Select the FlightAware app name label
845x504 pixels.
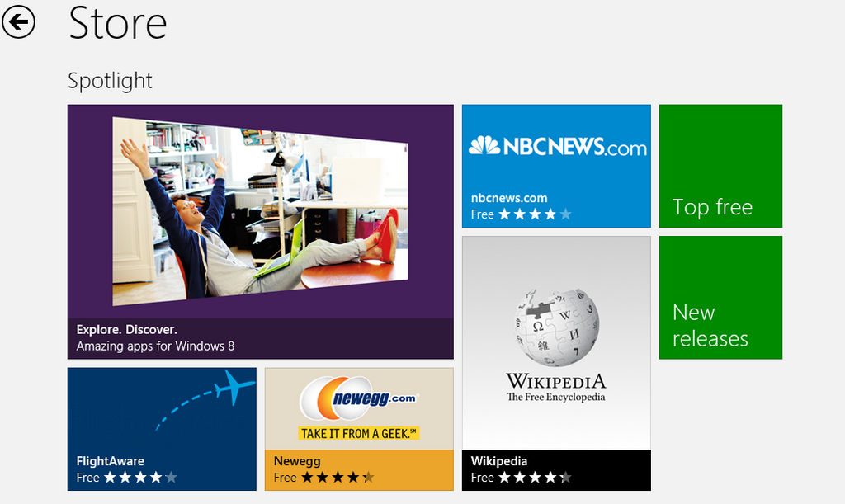click(110, 461)
